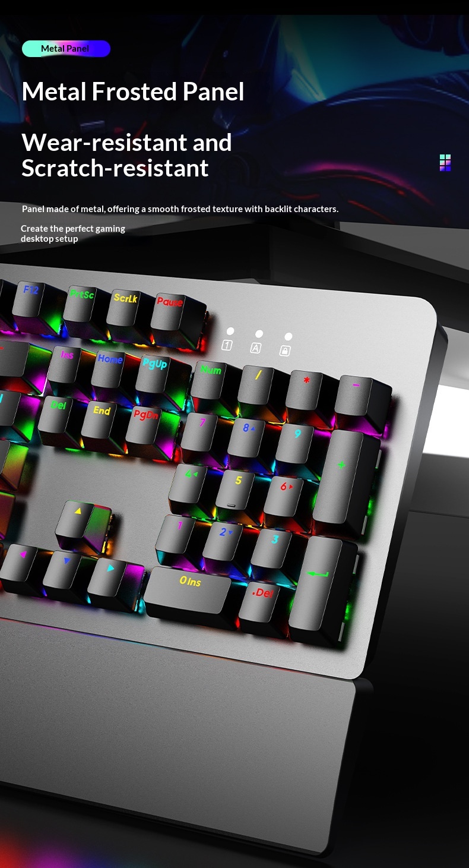Click the Num Lock indicator icon
The height and width of the screenshot is (868, 469).
[x=227, y=345]
